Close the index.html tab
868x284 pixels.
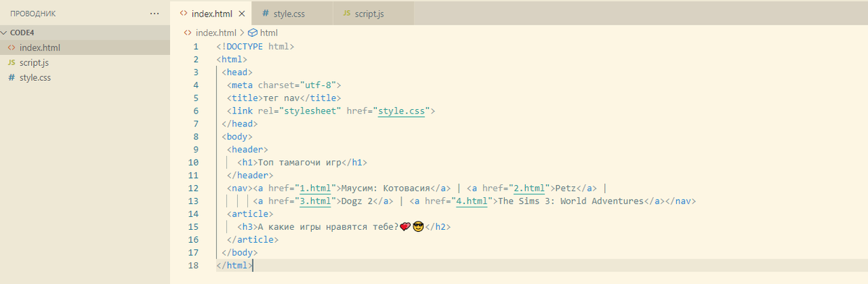[x=241, y=14]
